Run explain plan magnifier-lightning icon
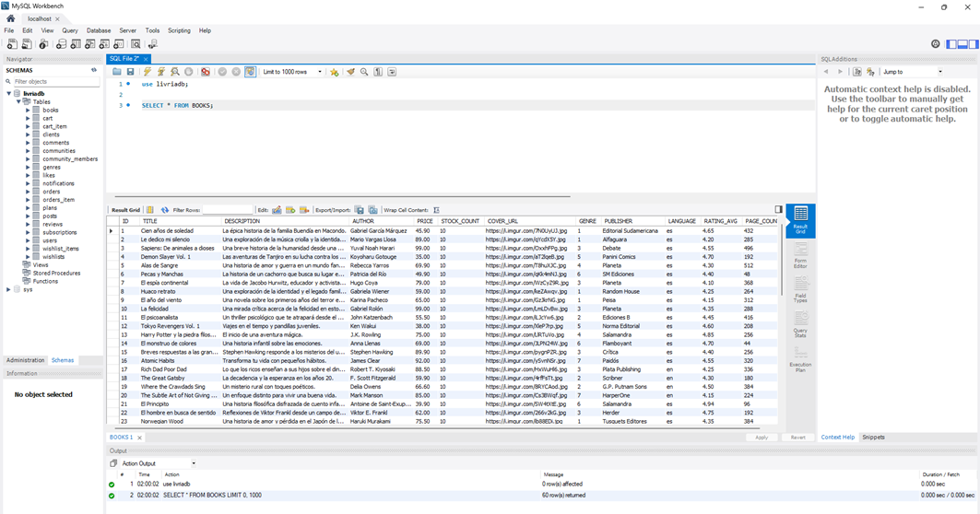The width and height of the screenshot is (980, 514). (x=175, y=72)
